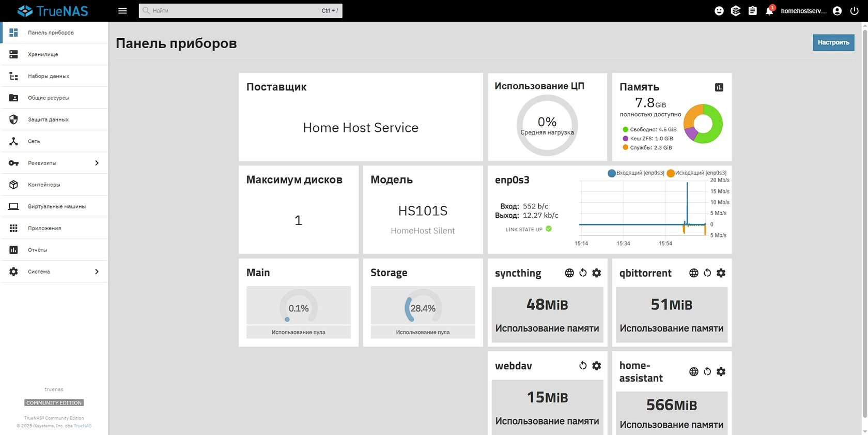Click the Вход: 552 b/c value
Image resolution: width=868 pixels, height=435 pixels.
[x=524, y=206]
